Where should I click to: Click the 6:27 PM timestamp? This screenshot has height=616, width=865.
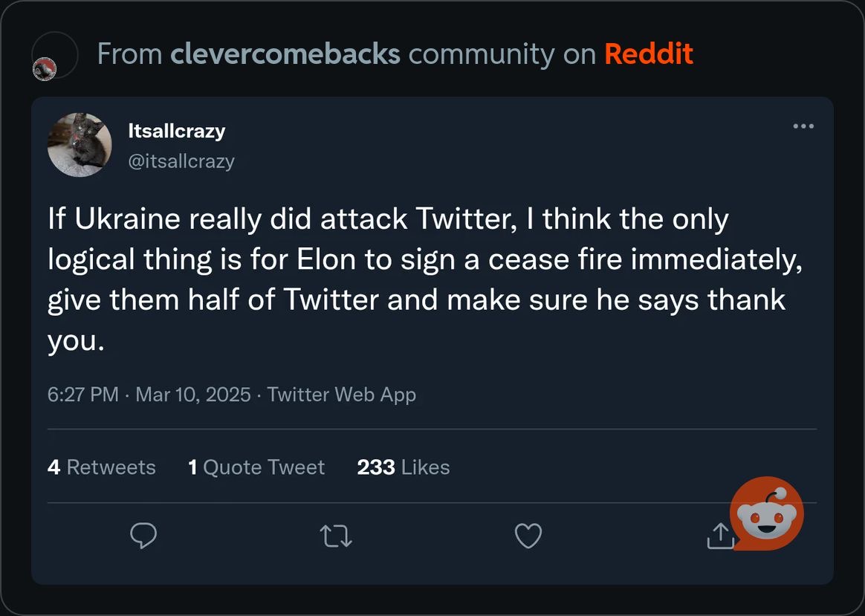pyautogui.click(x=82, y=394)
